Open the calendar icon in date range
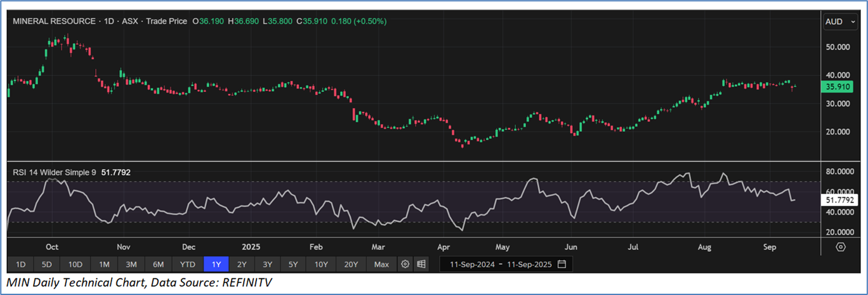The image size is (868, 295). [x=562, y=263]
